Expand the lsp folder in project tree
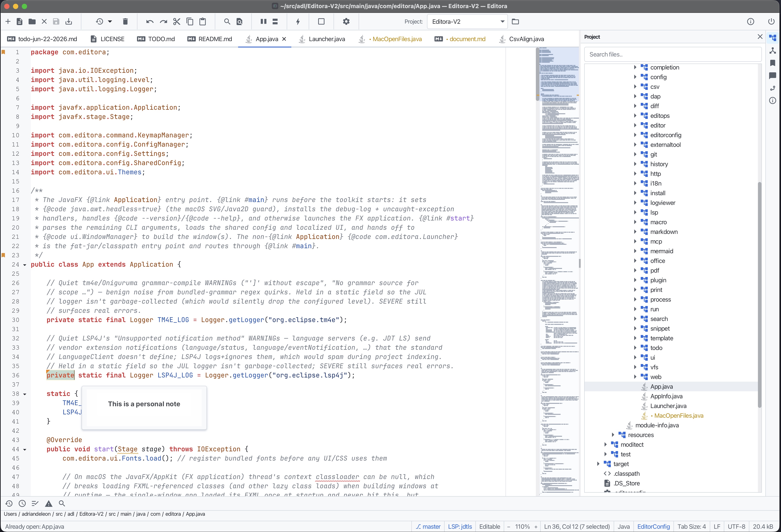Viewport: 781px width, 532px height. pos(635,212)
